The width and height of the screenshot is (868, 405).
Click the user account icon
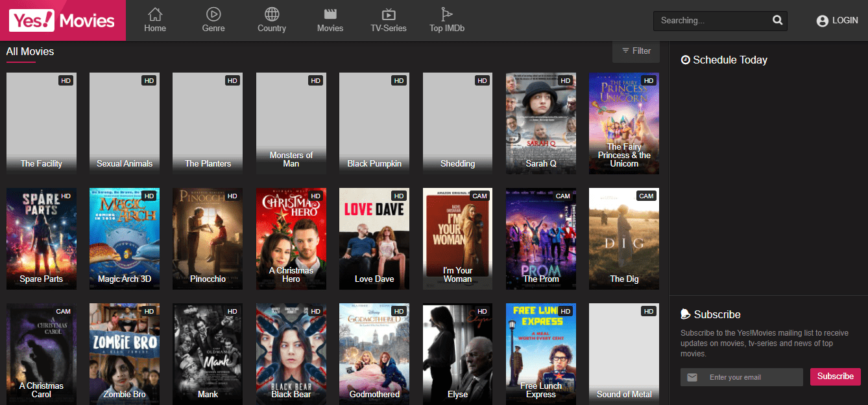pyautogui.click(x=823, y=21)
